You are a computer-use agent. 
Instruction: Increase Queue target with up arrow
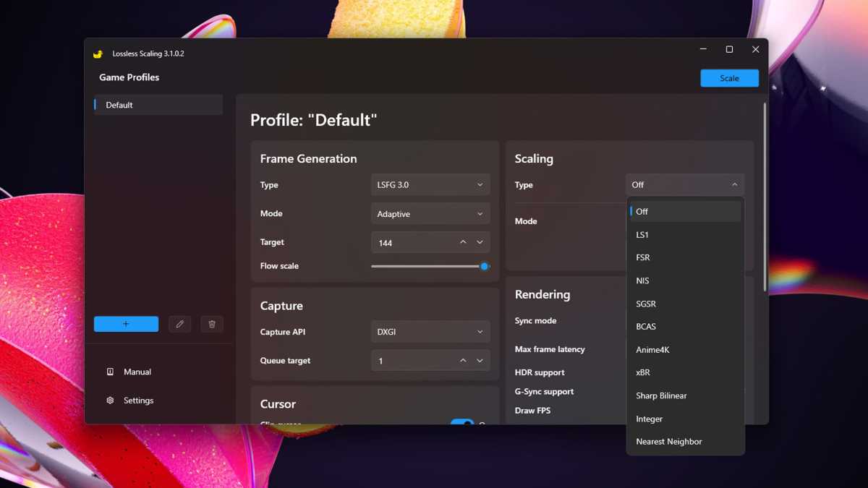pyautogui.click(x=463, y=361)
